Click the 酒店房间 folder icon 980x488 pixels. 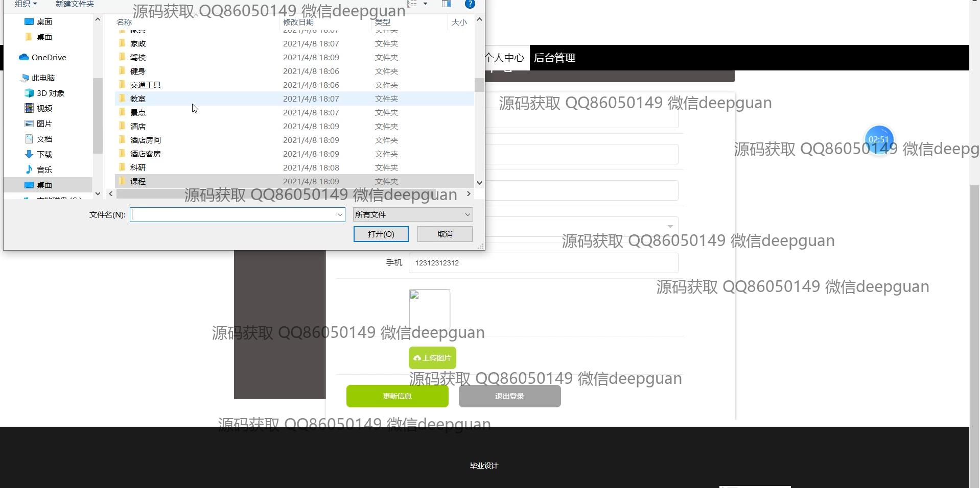coord(122,140)
